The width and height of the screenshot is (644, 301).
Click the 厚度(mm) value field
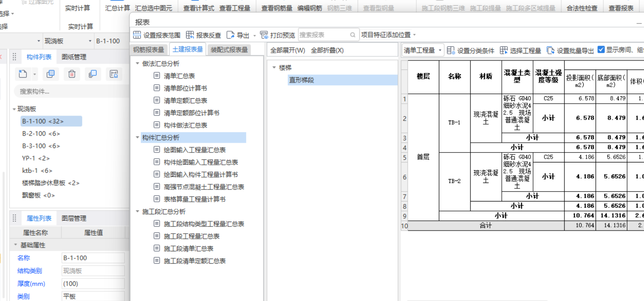tap(93, 284)
